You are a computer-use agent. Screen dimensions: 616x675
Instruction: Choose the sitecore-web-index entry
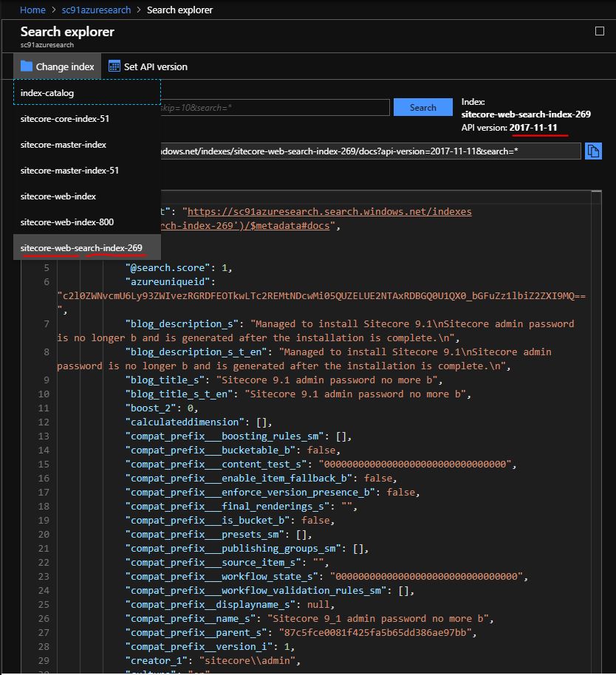pos(87,196)
